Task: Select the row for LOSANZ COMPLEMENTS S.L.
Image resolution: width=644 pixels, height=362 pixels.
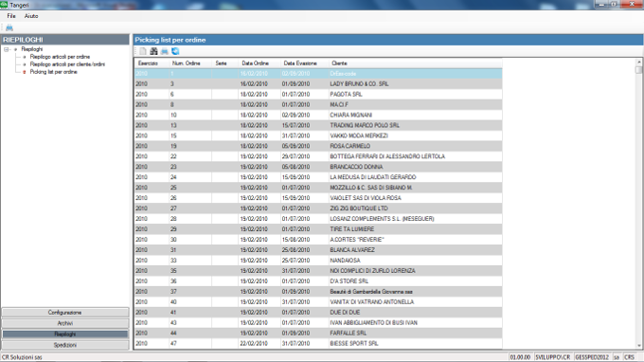Action: click(318, 219)
